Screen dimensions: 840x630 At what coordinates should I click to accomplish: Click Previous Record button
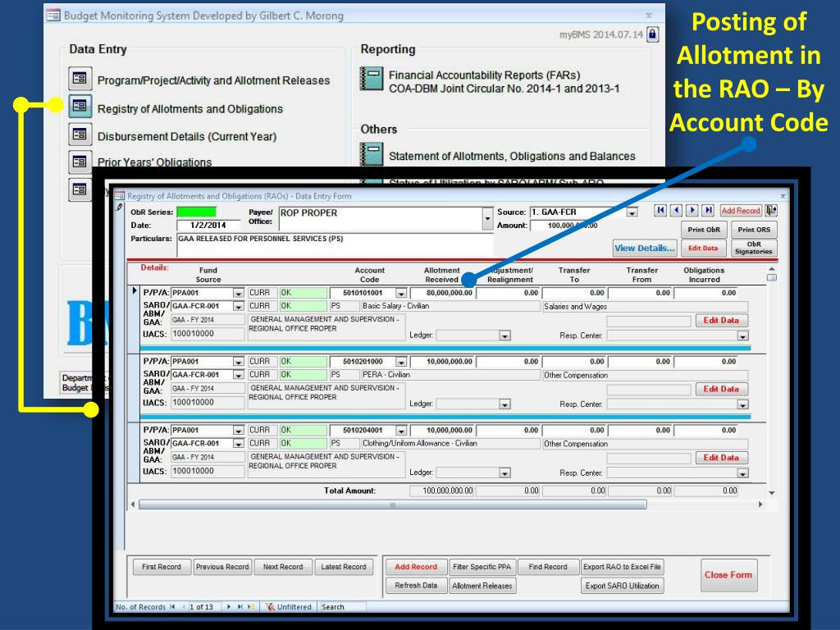point(222,567)
